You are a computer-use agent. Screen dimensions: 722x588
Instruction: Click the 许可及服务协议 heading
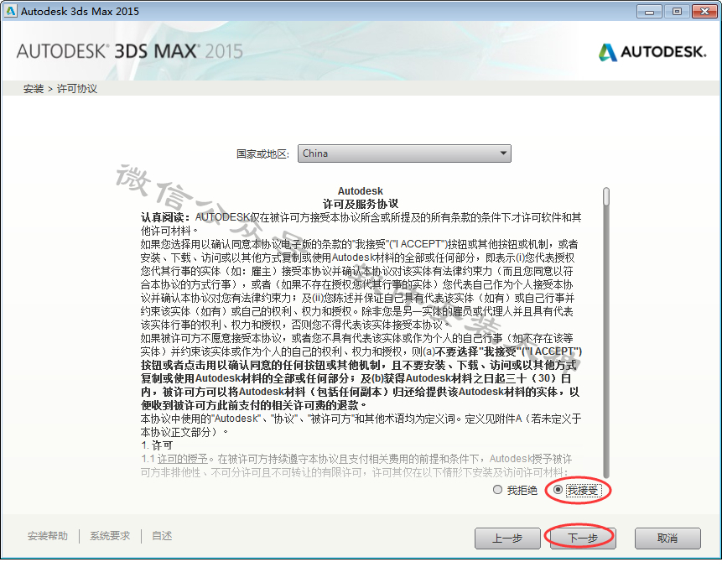[360, 204]
